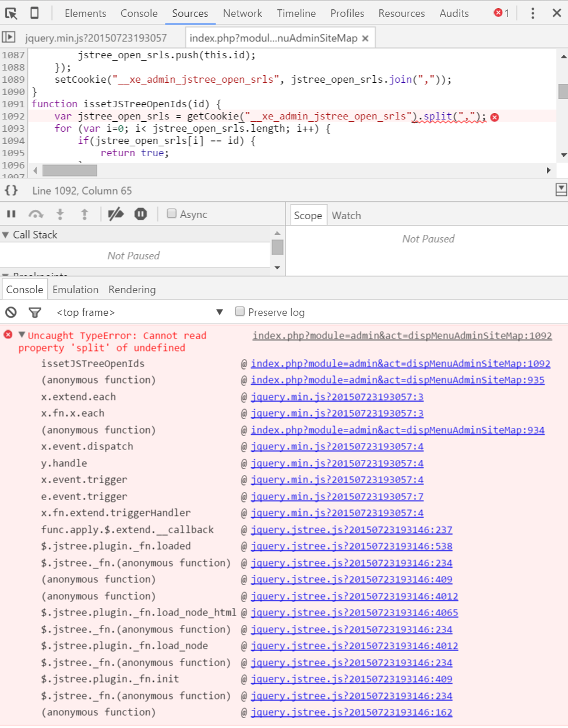Screen dimensions: 568x728
Task: Enable the Preserve log checkbox
Action: pos(239,312)
